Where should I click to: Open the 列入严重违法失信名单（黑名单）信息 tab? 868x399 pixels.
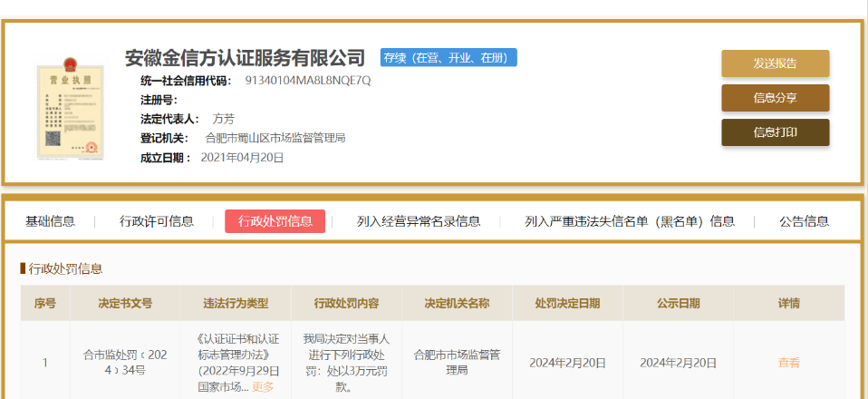point(630,221)
